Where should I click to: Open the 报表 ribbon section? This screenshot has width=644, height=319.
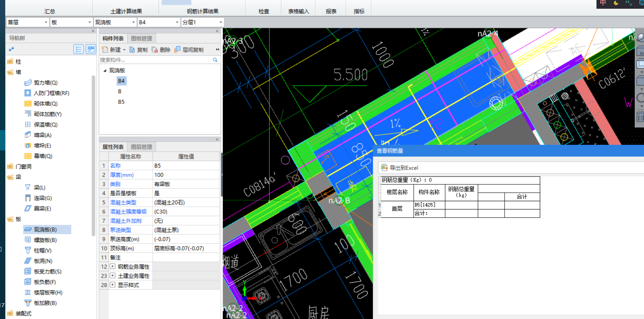331,11
